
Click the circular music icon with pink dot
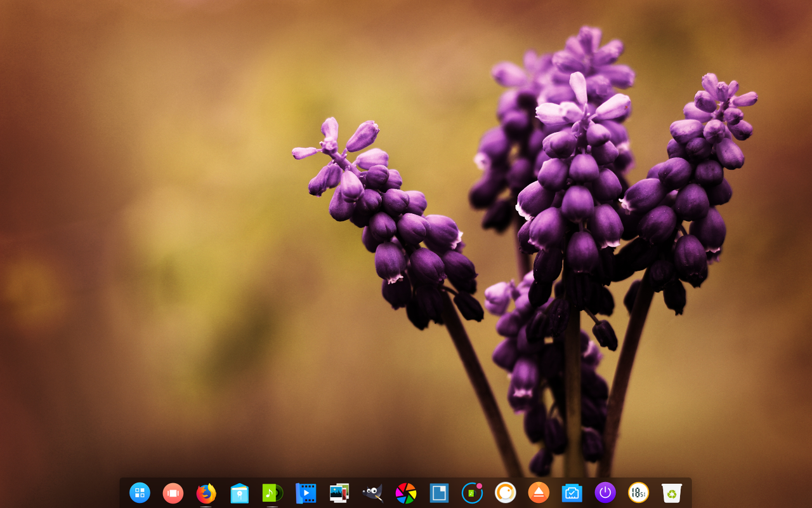(473, 493)
